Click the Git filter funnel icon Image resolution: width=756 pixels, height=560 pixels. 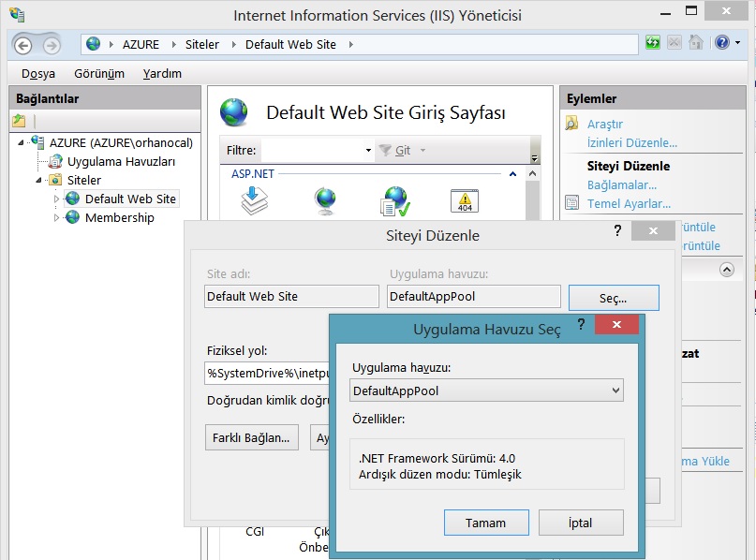pyautogui.click(x=384, y=150)
